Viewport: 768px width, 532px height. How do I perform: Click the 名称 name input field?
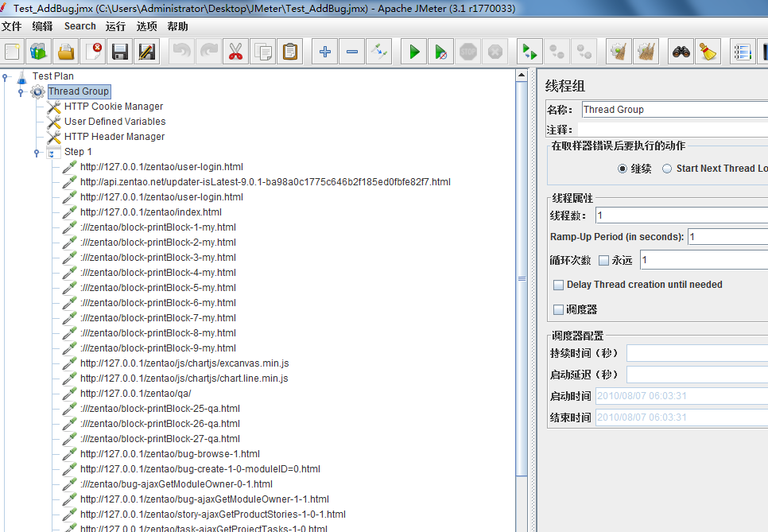pos(675,110)
